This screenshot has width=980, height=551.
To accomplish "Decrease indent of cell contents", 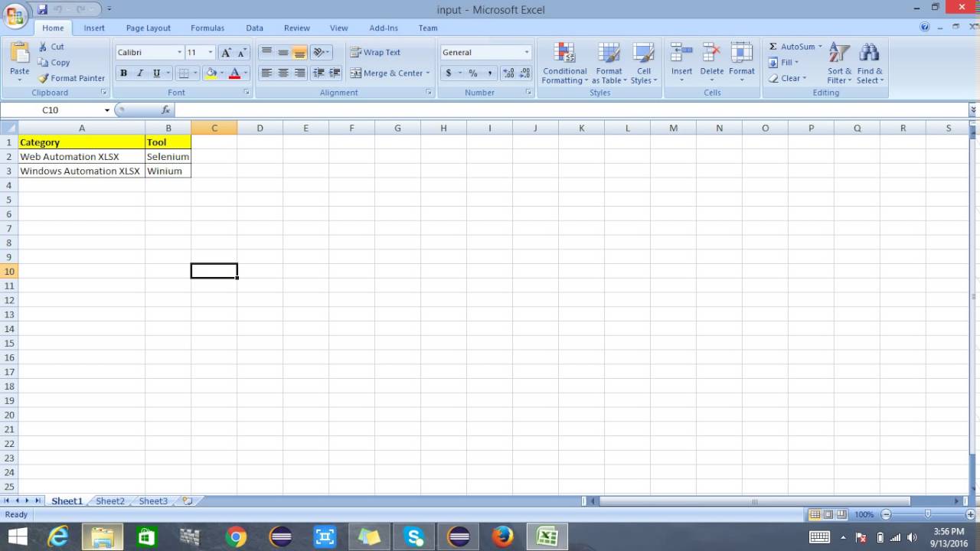I will pyautogui.click(x=318, y=73).
